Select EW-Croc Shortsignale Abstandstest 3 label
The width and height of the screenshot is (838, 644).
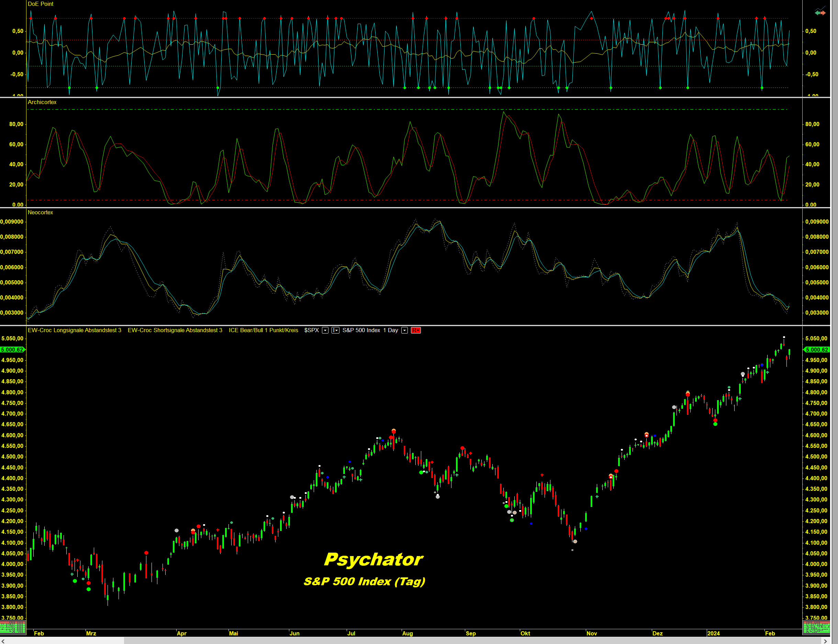175,330
